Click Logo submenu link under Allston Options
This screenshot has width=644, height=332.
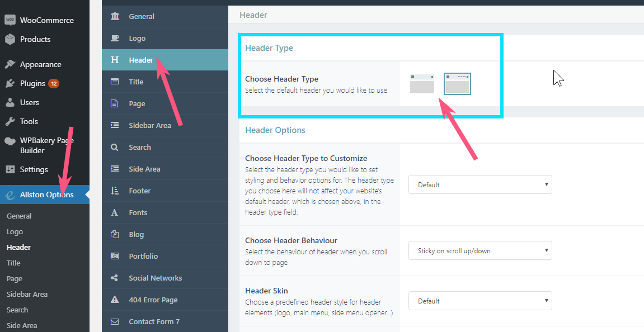pos(15,231)
